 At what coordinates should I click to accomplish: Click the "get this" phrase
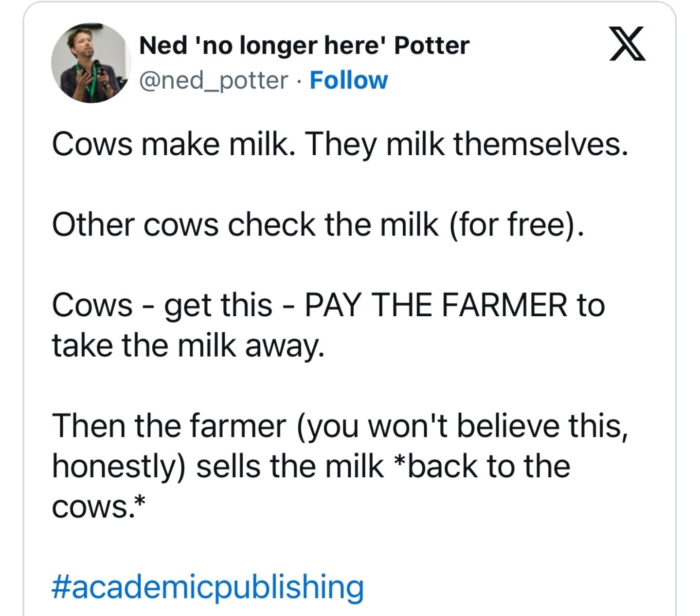[x=218, y=306]
